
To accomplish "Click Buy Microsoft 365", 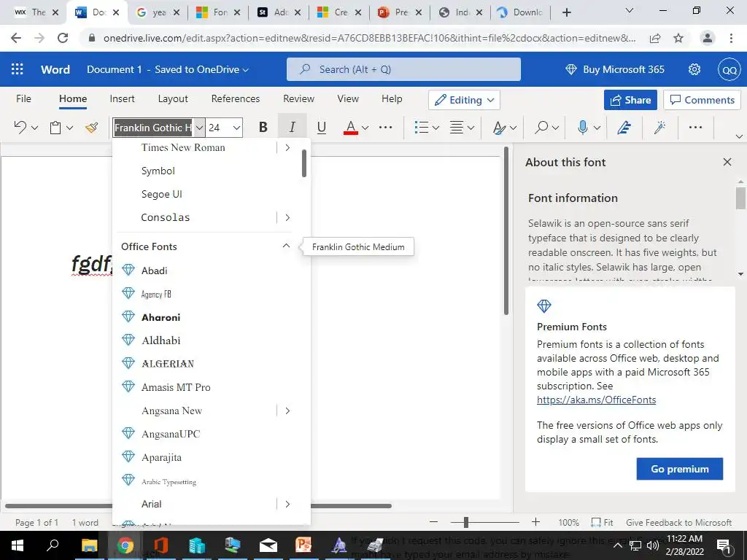I will [x=614, y=69].
